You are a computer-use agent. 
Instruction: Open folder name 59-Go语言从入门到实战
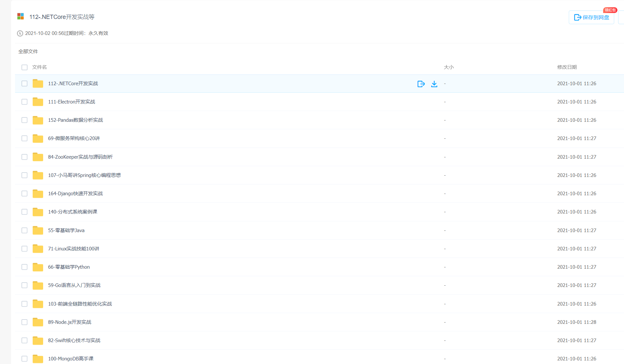[74, 285]
